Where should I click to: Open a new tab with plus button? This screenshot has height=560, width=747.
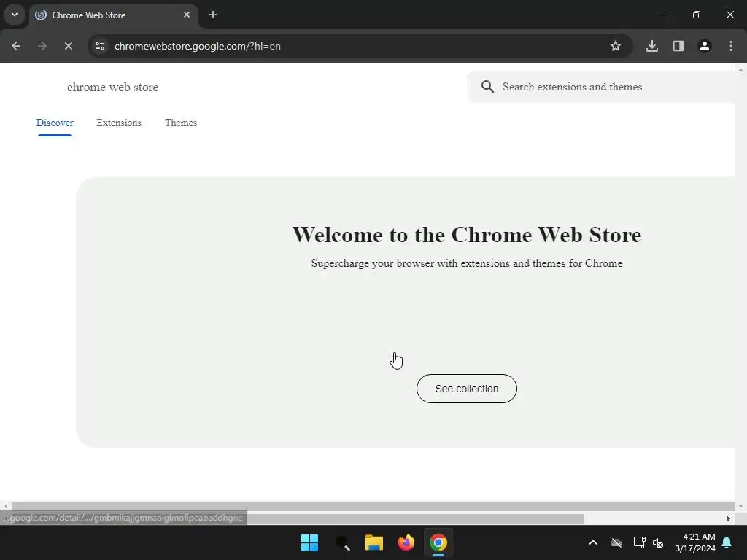tap(213, 15)
